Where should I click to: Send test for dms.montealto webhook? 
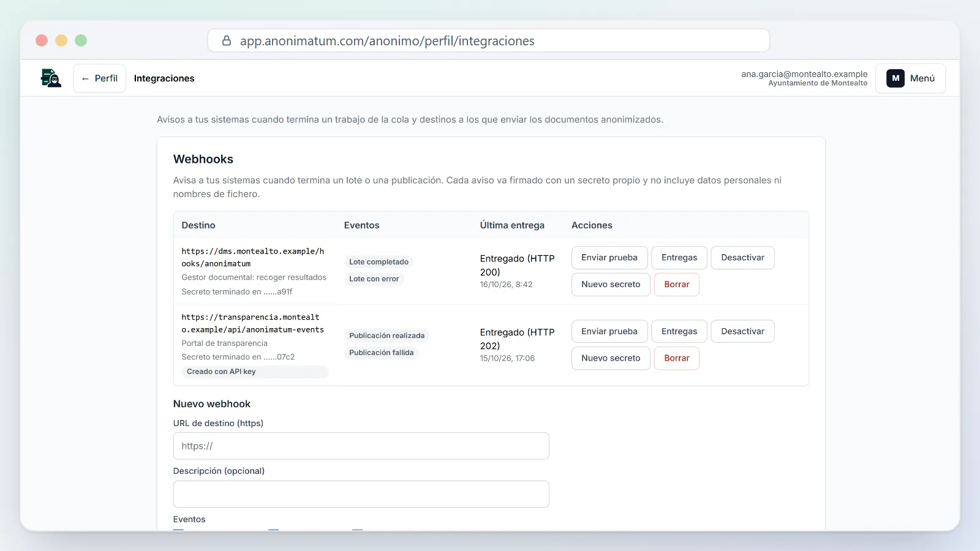click(x=609, y=258)
